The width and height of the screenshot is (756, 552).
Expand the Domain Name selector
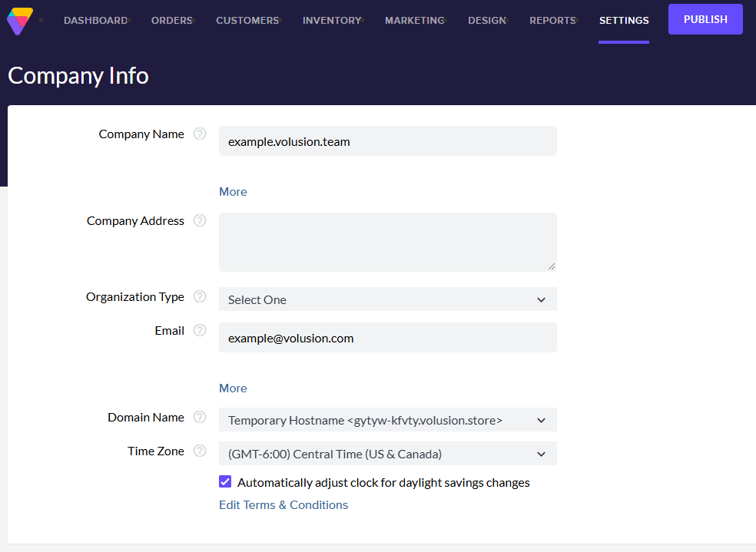(x=387, y=420)
